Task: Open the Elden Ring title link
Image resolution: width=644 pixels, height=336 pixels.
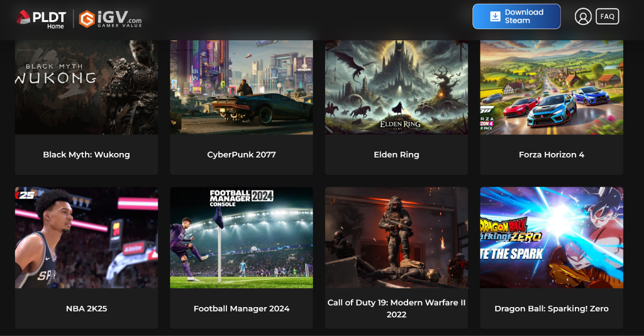Action: [x=396, y=155]
